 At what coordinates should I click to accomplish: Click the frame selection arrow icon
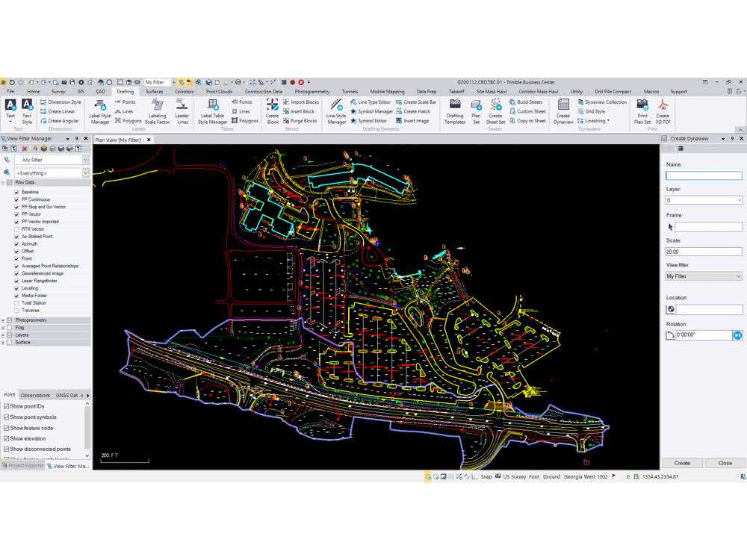670,227
